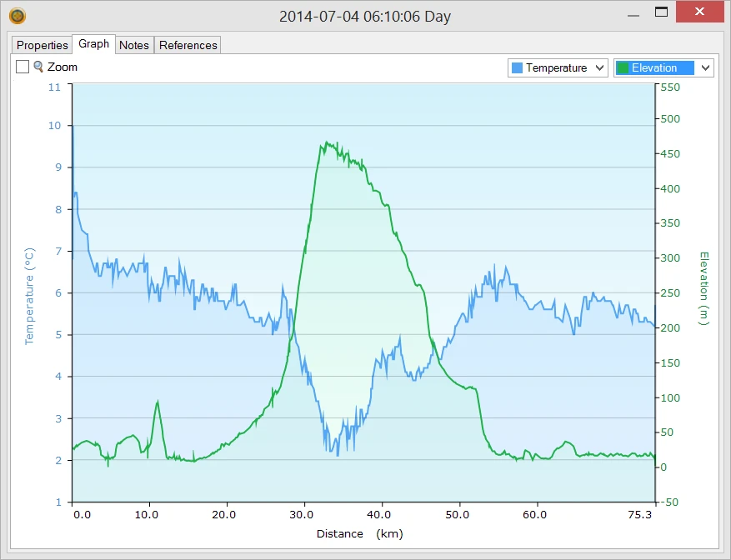Open the Temperature series dropdown

599,68
